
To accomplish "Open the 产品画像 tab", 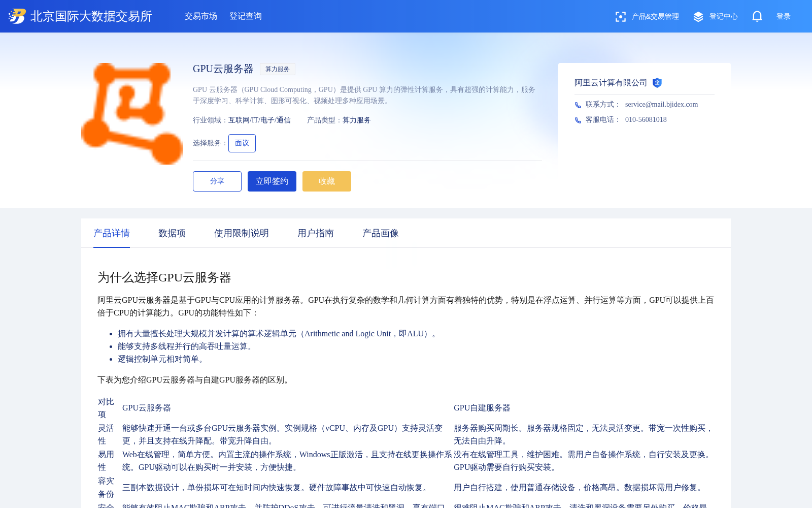I will coord(381,233).
